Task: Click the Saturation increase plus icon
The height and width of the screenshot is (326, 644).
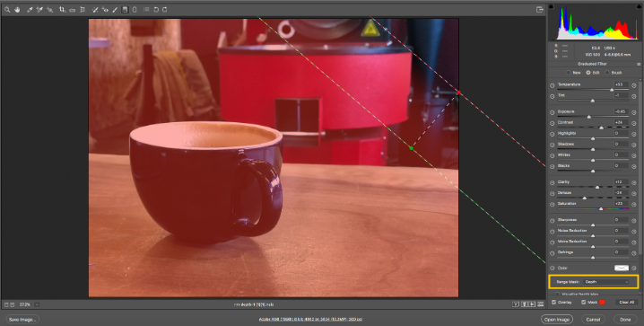Action: pyautogui.click(x=634, y=205)
